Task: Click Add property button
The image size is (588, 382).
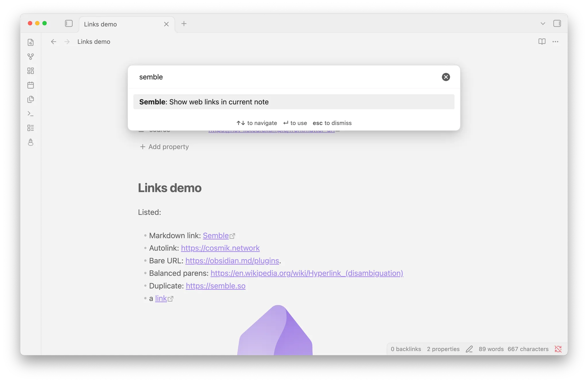Action: click(164, 147)
